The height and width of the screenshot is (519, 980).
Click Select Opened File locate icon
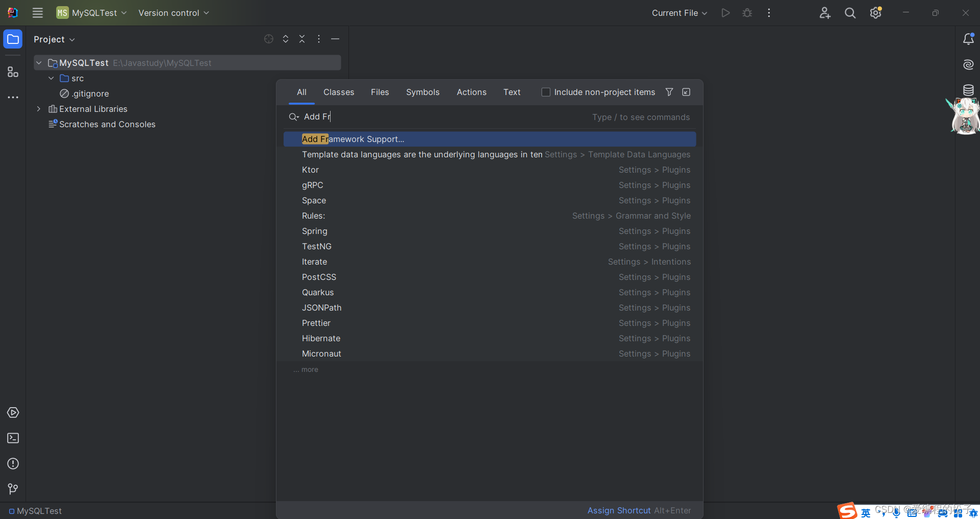point(269,39)
